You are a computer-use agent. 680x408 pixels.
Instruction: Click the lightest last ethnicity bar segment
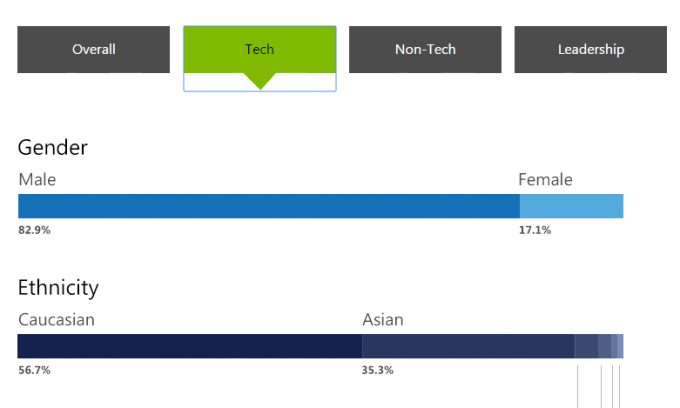[621, 346]
